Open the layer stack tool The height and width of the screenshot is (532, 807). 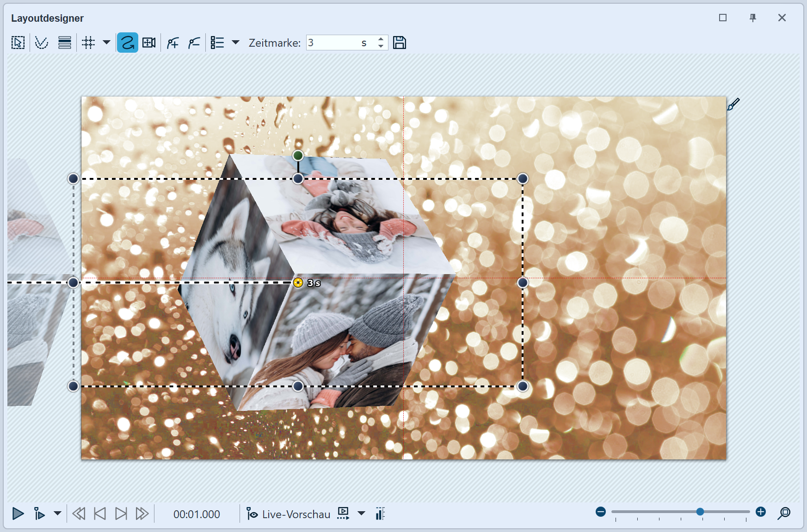click(64, 42)
